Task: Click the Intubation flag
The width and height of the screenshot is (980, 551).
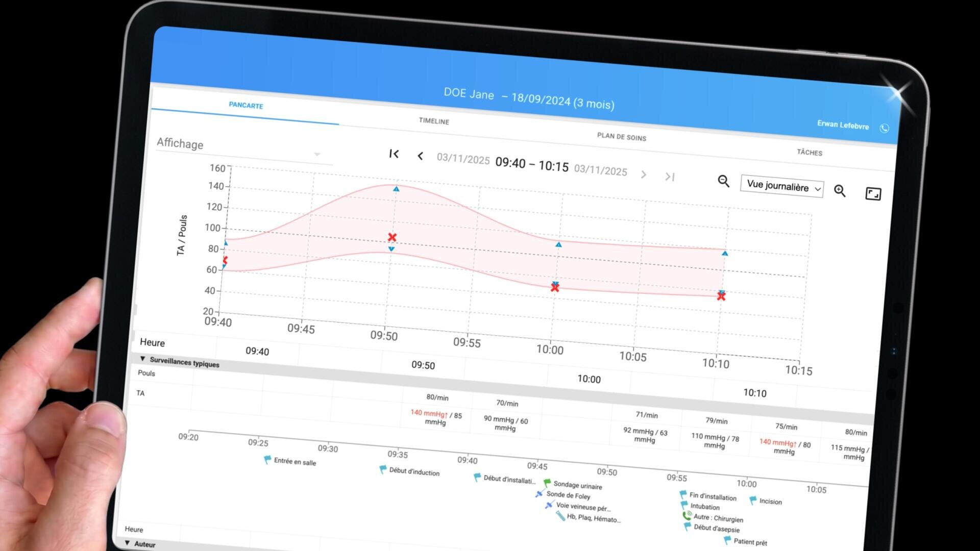Action: click(684, 505)
